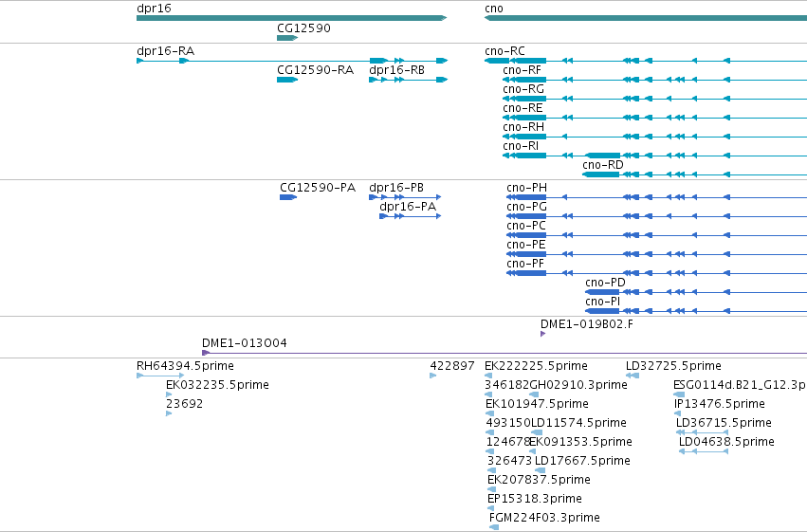Select the dpr16-RA transcript label

pos(165,51)
